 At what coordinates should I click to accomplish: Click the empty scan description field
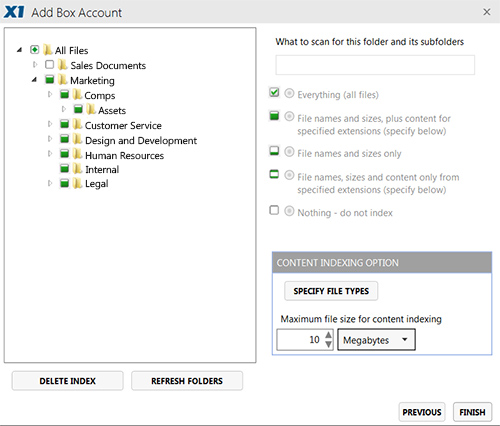[375, 65]
